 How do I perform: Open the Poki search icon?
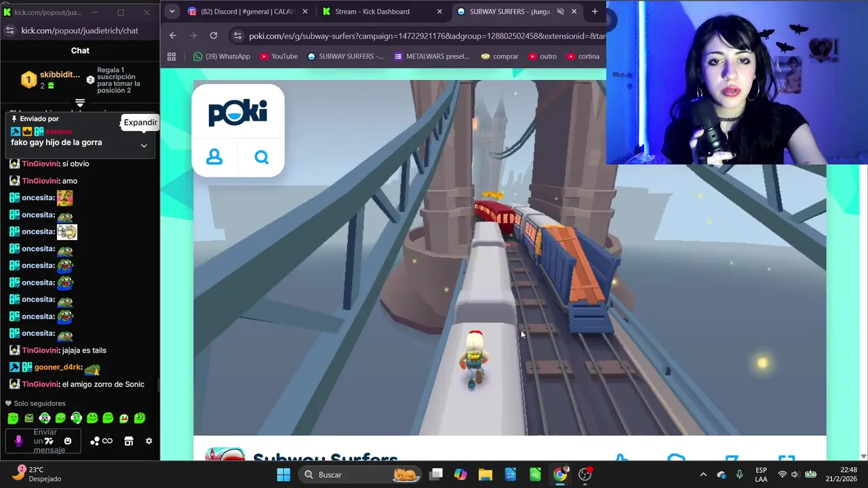[x=261, y=157]
